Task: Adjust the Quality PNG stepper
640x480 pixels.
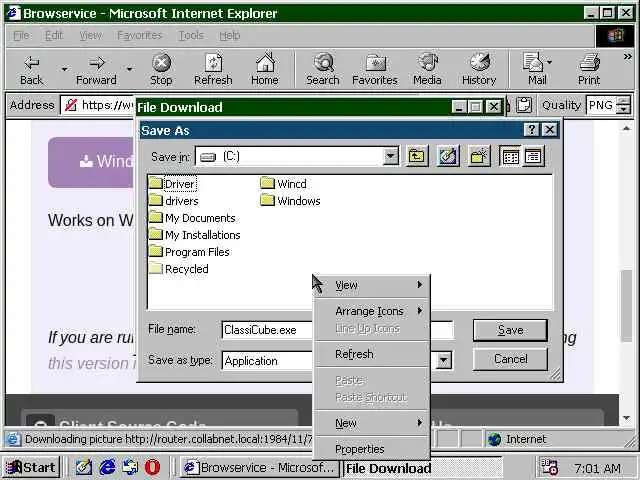Action: (x=624, y=105)
